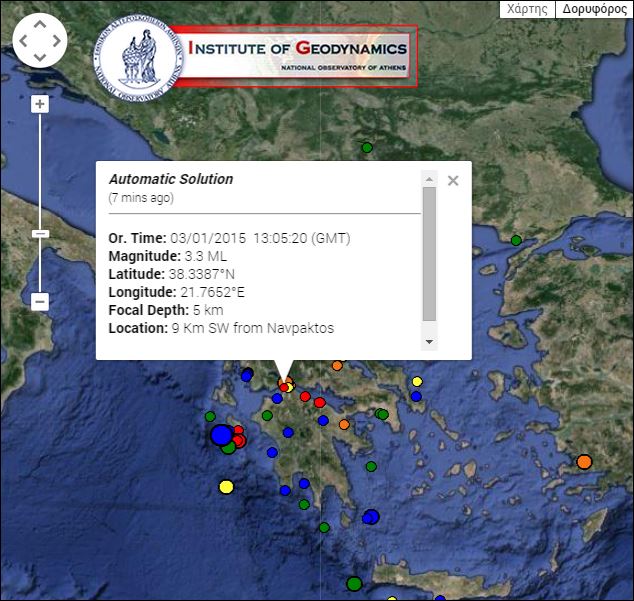634x601 pixels.
Task: Click the large blue marker near Kythira
Action: point(372,516)
